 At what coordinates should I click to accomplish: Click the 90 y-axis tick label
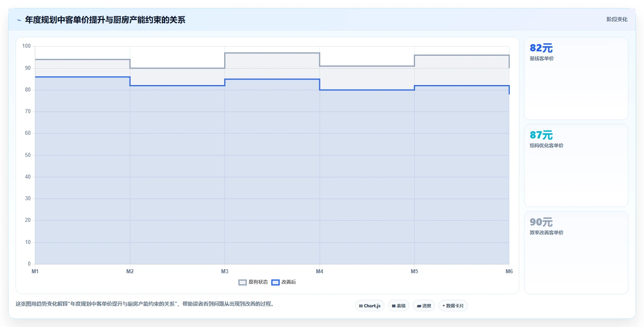point(28,68)
